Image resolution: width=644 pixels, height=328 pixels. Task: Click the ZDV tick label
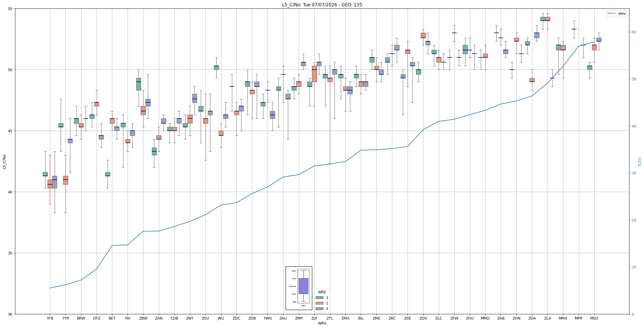tap(423, 318)
